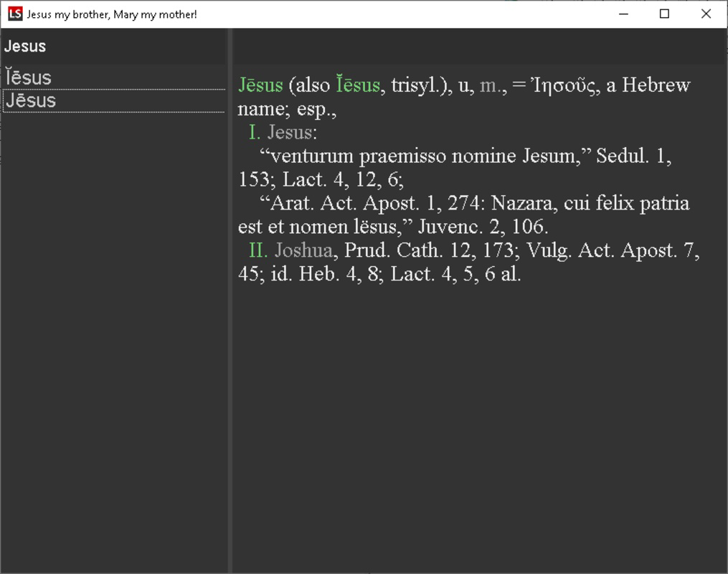
Task: Click the gray gender abbreviation "m."
Action: 491,85
